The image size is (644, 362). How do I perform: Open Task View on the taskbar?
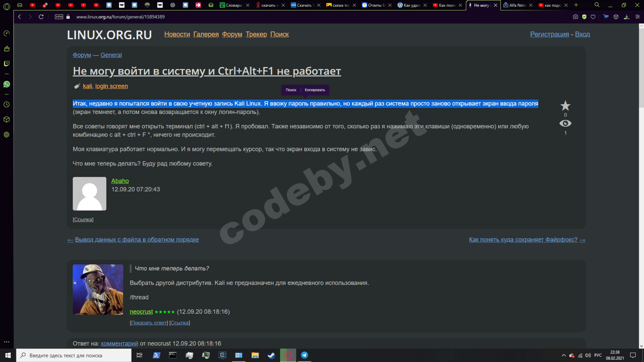click(140, 355)
